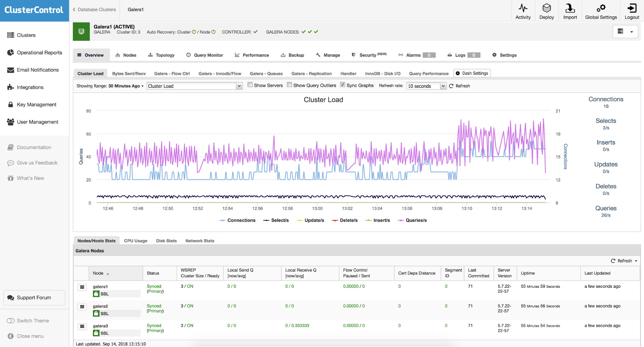
Task: Click the Operational Reports pie icon
Action: pyautogui.click(x=11, y=52)
